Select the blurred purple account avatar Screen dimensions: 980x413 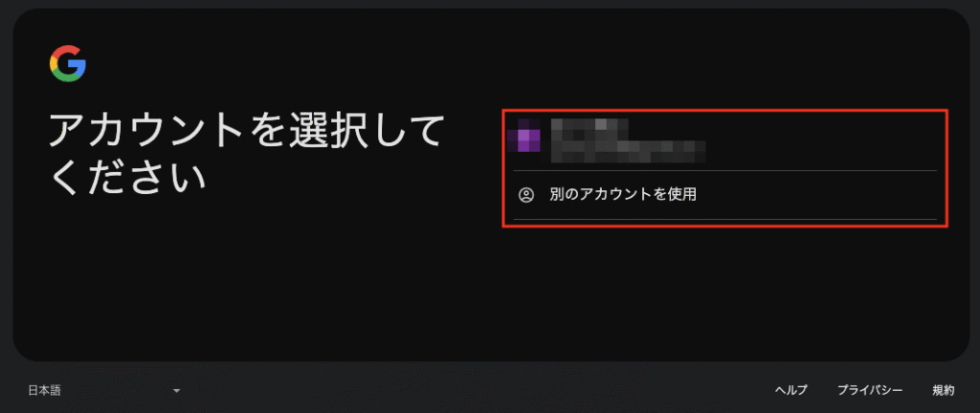click(x=523, y=136)
